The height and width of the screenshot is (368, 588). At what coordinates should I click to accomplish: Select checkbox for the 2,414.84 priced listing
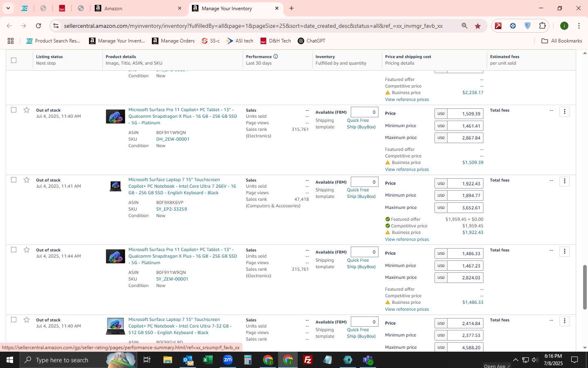tap(13, 320)
